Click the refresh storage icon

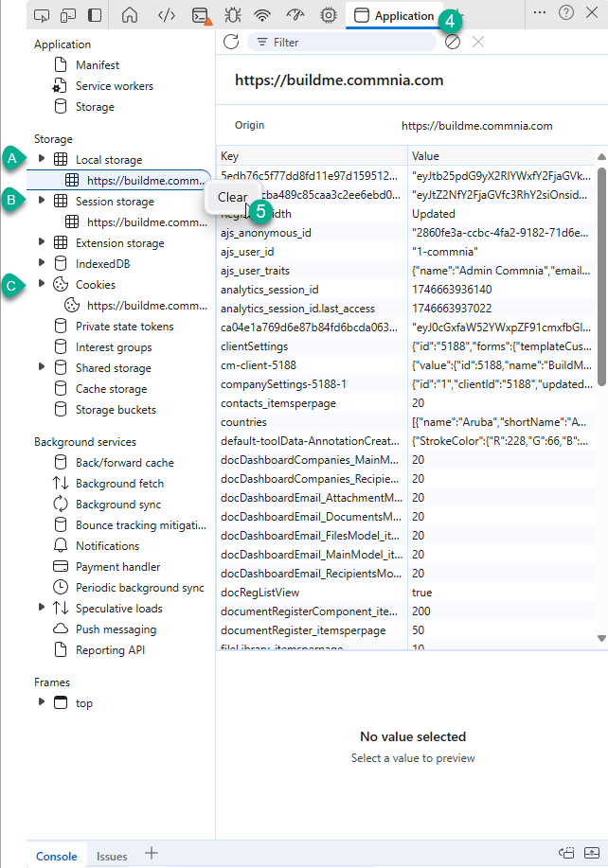230,42
